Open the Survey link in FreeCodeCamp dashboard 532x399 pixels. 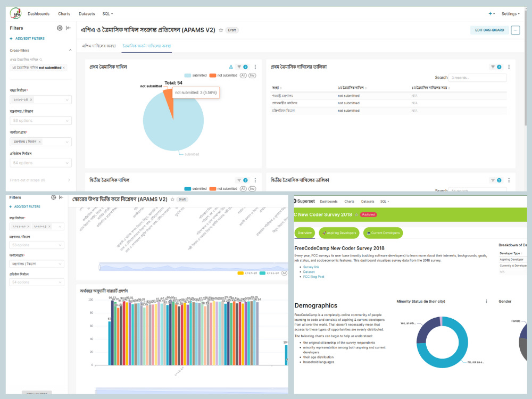click(x=311, y=268)
